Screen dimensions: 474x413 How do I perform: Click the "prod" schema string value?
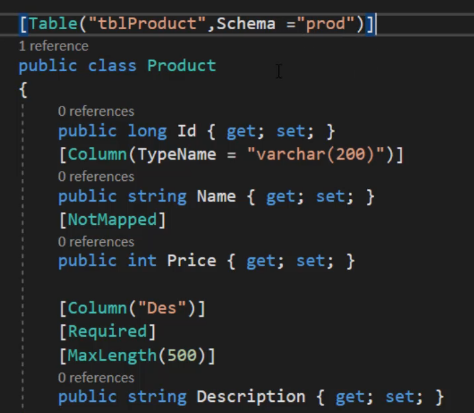tap(326, 24)
